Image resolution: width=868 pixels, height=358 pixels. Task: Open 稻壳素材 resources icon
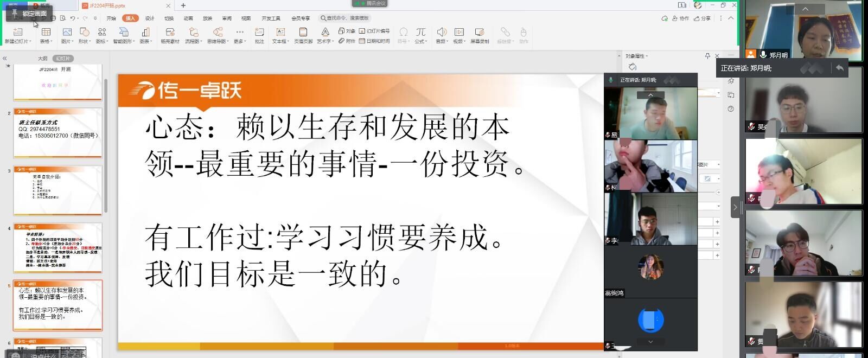[170, 32]
